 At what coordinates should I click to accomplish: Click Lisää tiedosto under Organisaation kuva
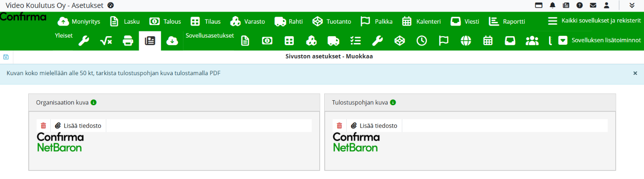pyautogui.click(x=78, y=126)
